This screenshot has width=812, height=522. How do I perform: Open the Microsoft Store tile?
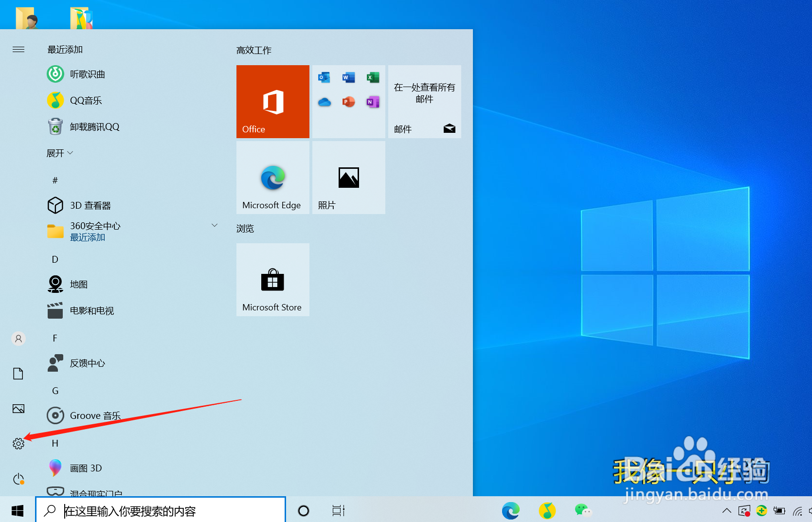(x=273, y=280)
